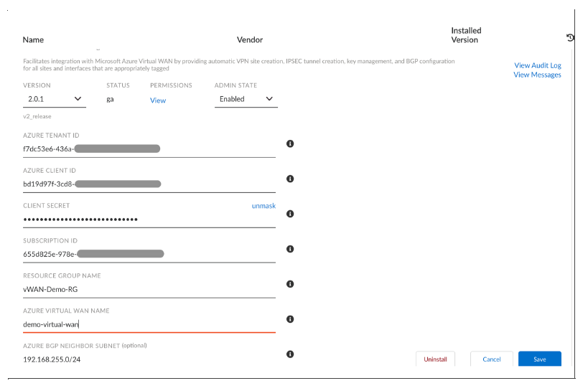Open the Version 2.0.1 dropdown
The height and width of the screenshot is (391, 588).
pos(54,99)
